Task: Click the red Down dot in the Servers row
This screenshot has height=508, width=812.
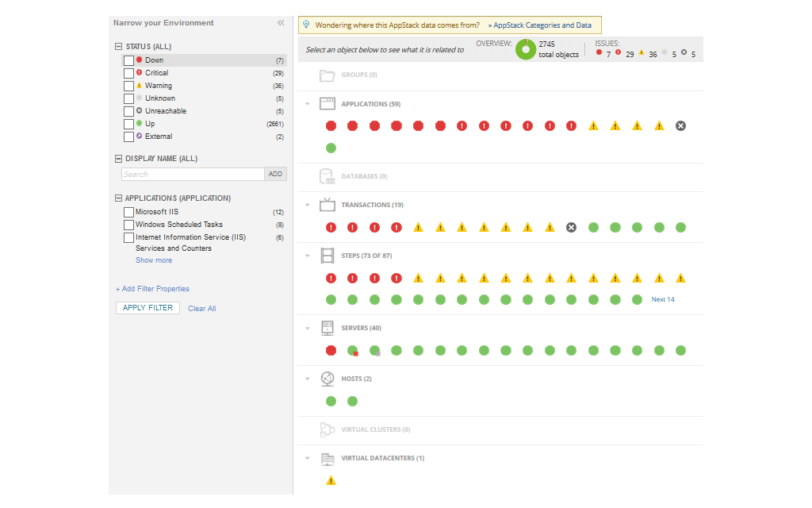Action: pyautogui.click(x=331, y=350)
